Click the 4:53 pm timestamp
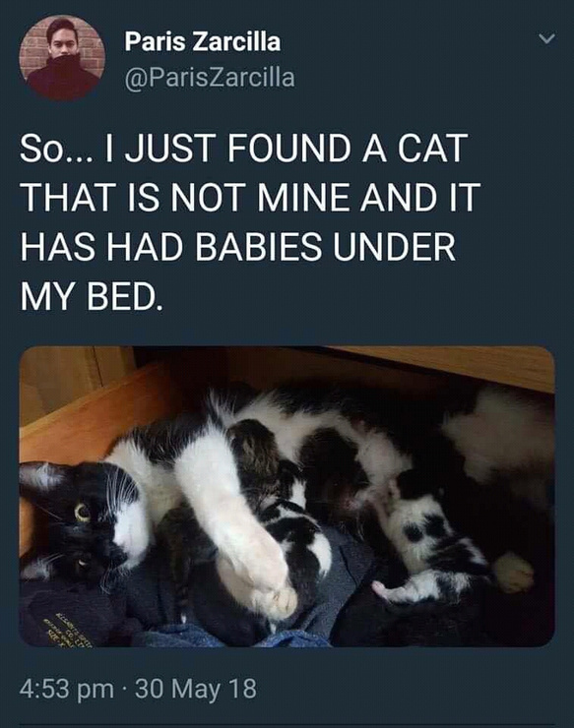The width and height of the screenshot is (574, 728). pyautogui.click(x=67, y=689)
